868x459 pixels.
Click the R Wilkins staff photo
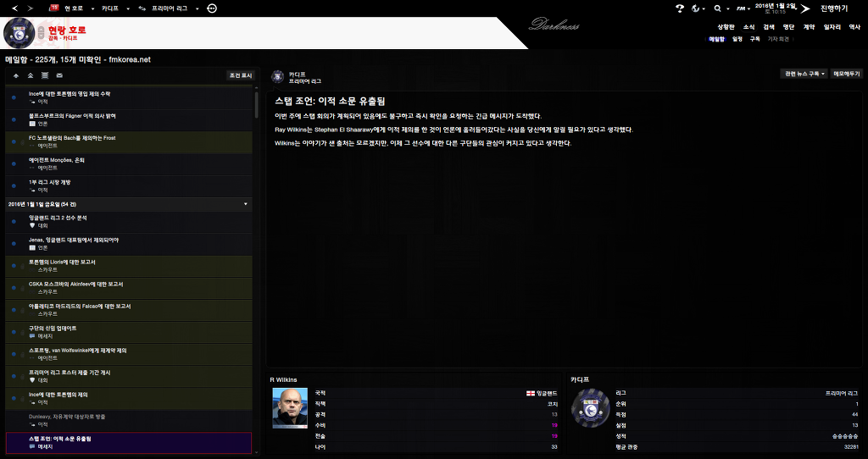coord(290,407)
